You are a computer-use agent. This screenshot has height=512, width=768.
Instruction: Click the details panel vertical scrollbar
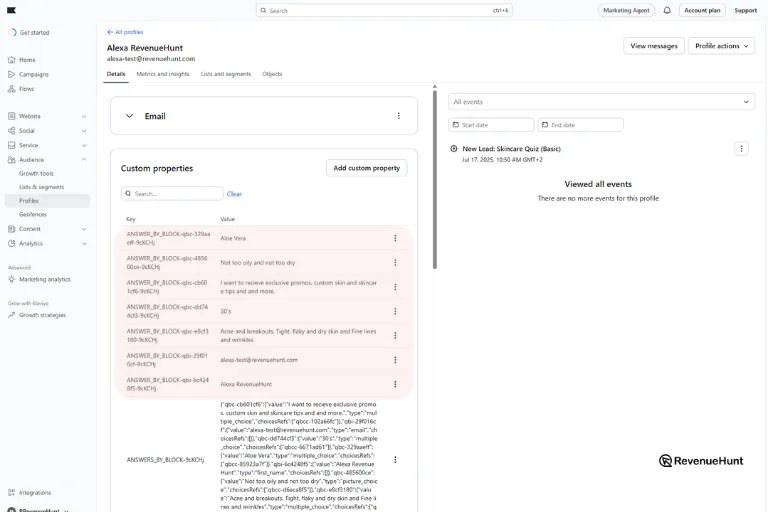[x=434, y=179]
